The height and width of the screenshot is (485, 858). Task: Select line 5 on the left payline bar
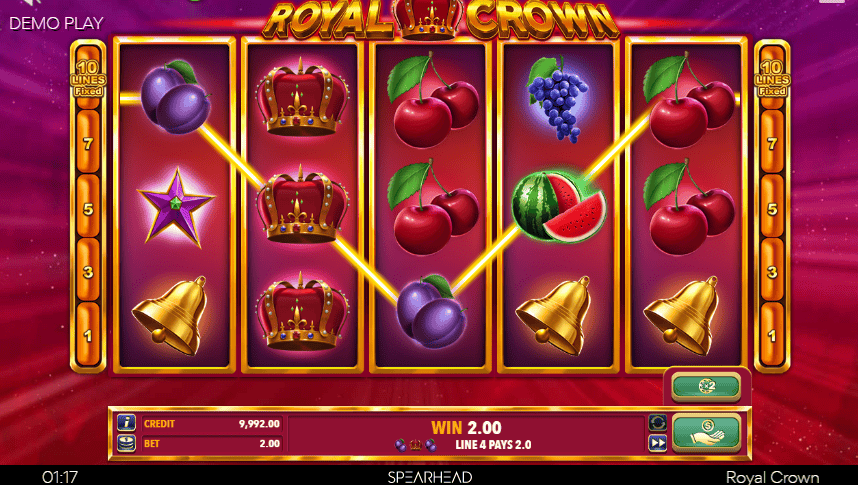coord(88,209)
